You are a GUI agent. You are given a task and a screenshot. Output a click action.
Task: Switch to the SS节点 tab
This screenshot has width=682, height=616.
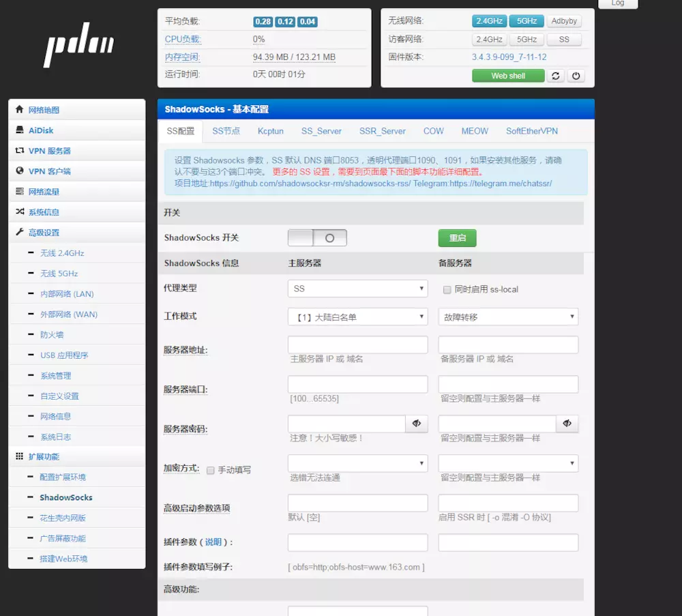tap(226, 131)
